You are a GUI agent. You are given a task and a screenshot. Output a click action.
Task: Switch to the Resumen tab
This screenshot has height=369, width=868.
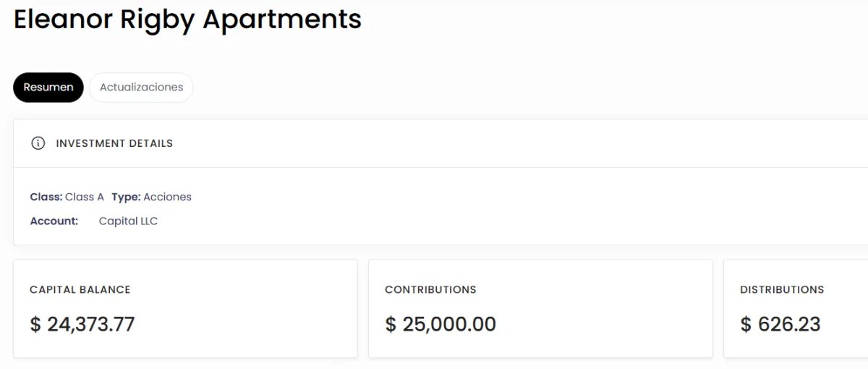pyautogui.click(x=48, y=88)
